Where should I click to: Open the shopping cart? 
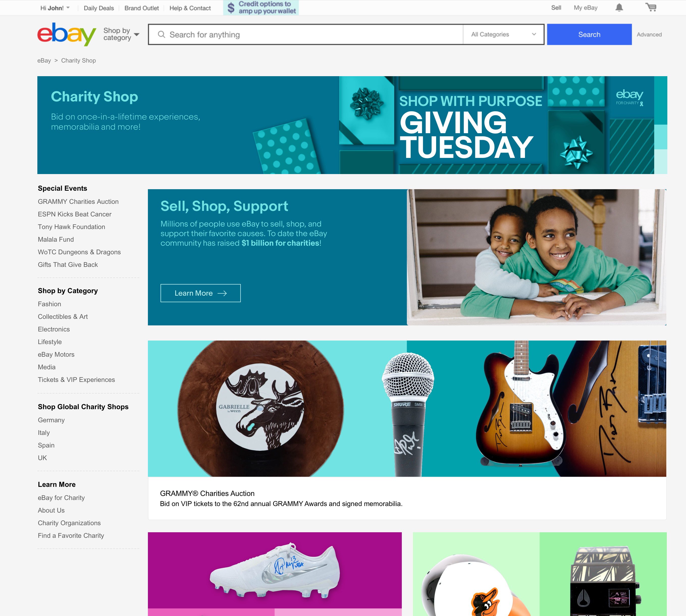[x=650, y=8]
